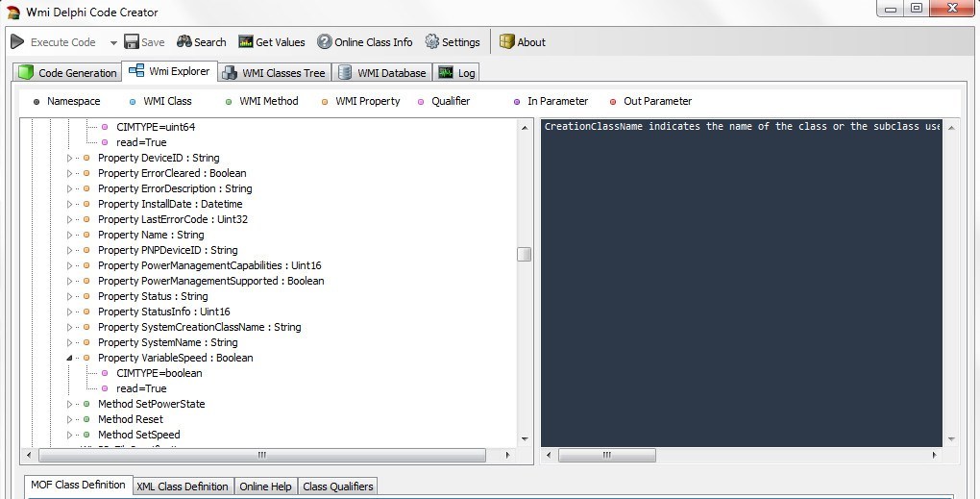This screenshot has height=499, width=980.
Task: Expand Method SetPowerState node
Action: tap(69, 404)
